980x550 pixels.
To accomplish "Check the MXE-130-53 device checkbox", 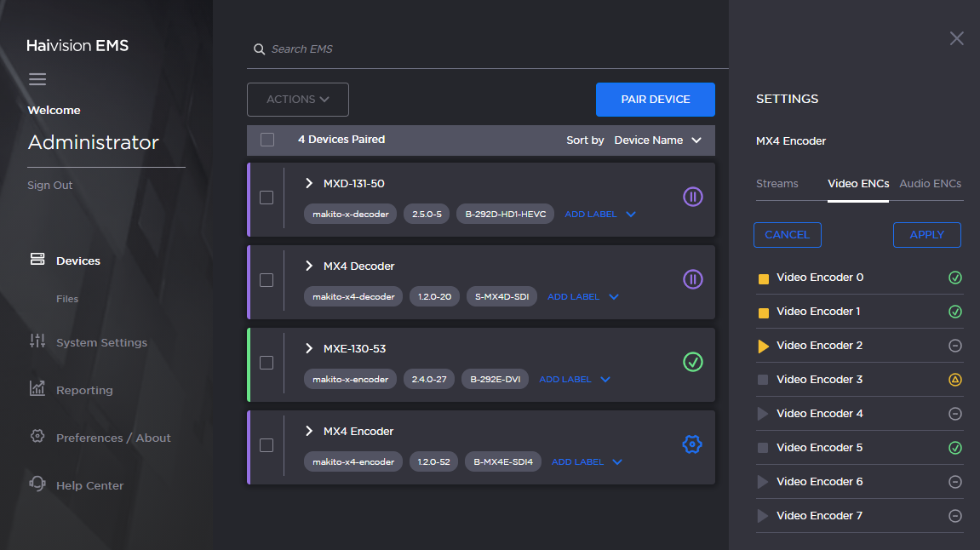I will point(266,364).
